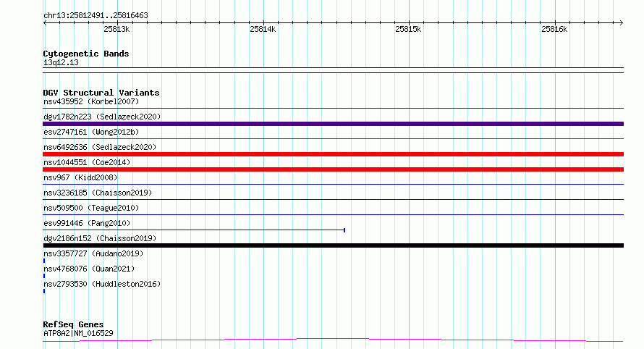Select variant nsv435952 (Korbel2007) label
The image size is (644, 349).
(x=91, y=101)
